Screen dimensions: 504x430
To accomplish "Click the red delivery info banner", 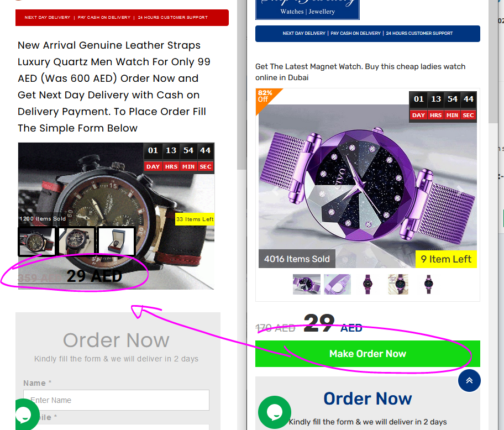I will click(122, 17).
